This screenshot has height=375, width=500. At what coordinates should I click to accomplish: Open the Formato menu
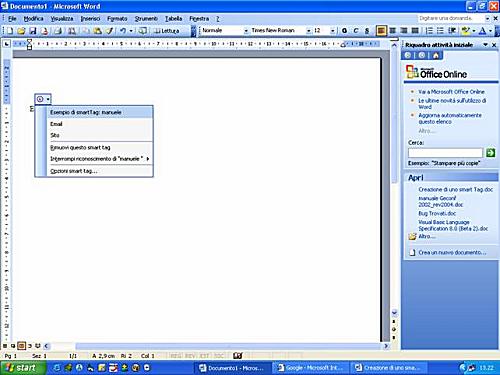pyautogui.click(x=117, y=19)
